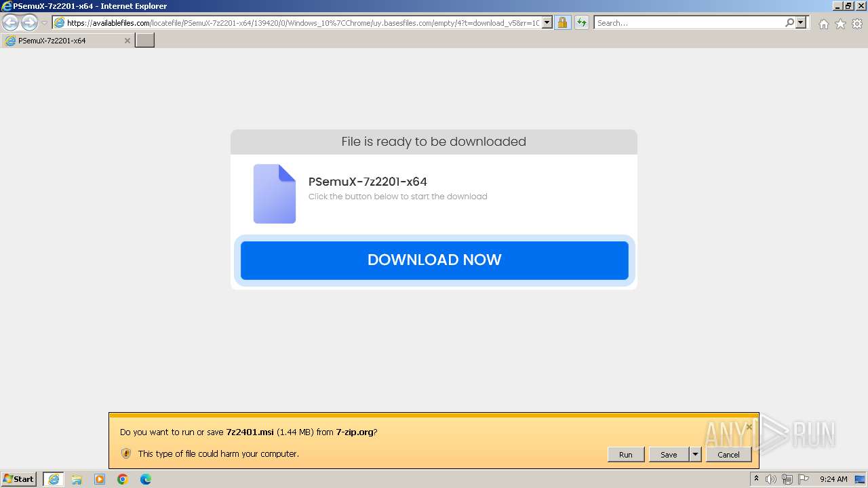Image resolution: width=868 pixels, height=488 pixels.
Task: Open network status tray icon
Action: point(787,479)
